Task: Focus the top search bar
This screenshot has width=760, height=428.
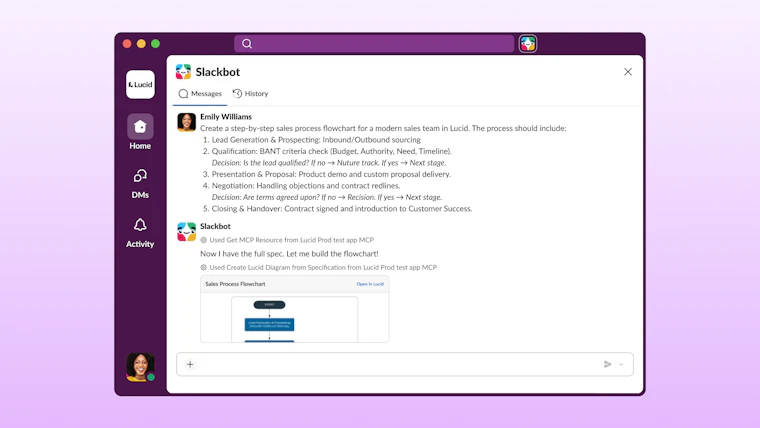Action: [374, 44]
